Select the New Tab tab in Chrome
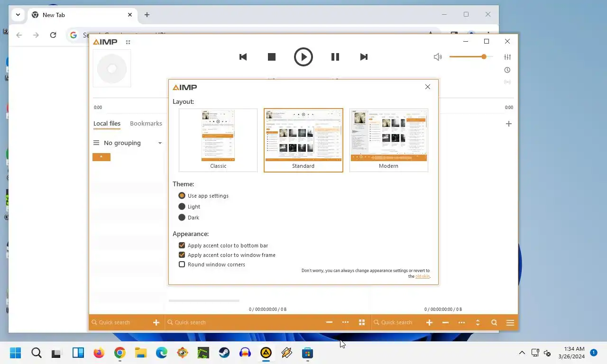Image resolution: width=607 pixels, height=364 pixels. [82, 15]
